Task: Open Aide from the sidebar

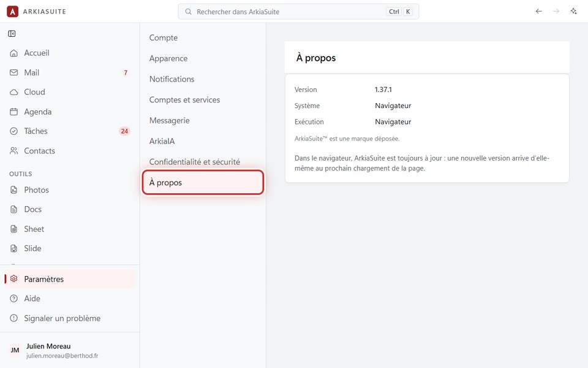Action: [70, 299]
